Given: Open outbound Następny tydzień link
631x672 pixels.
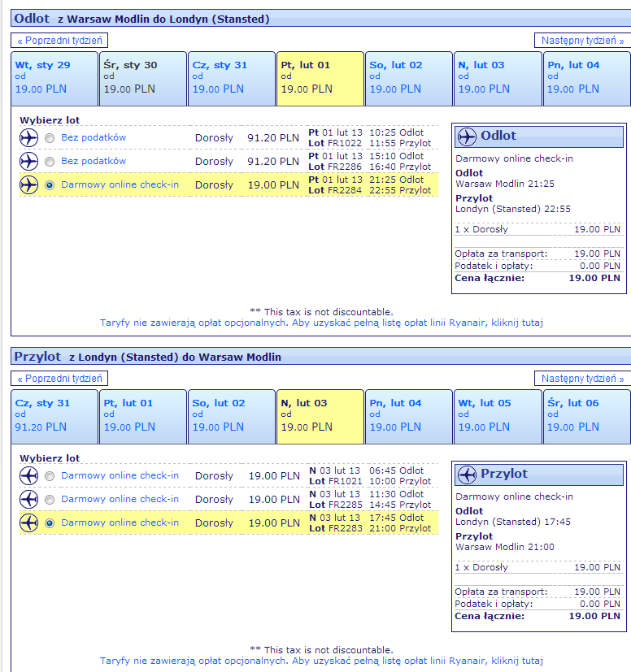Looking at the screenshot, I should (x=582, y=41).
